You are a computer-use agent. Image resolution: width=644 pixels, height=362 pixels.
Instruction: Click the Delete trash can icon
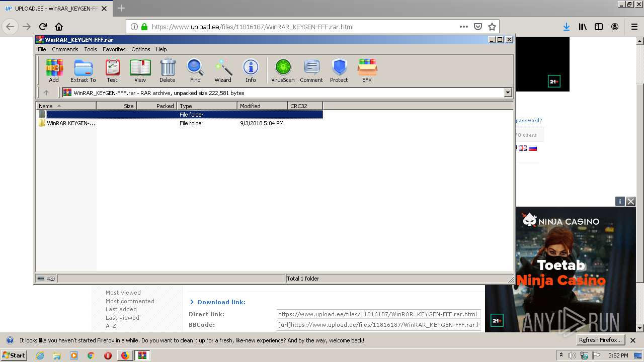(168, 70)
